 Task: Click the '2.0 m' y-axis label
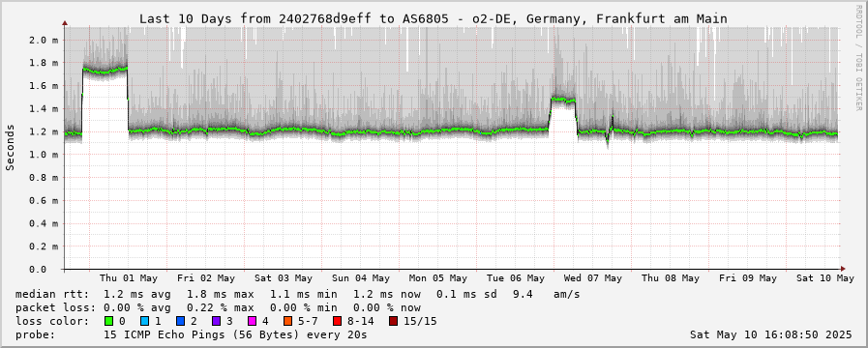tap(44, 40)
